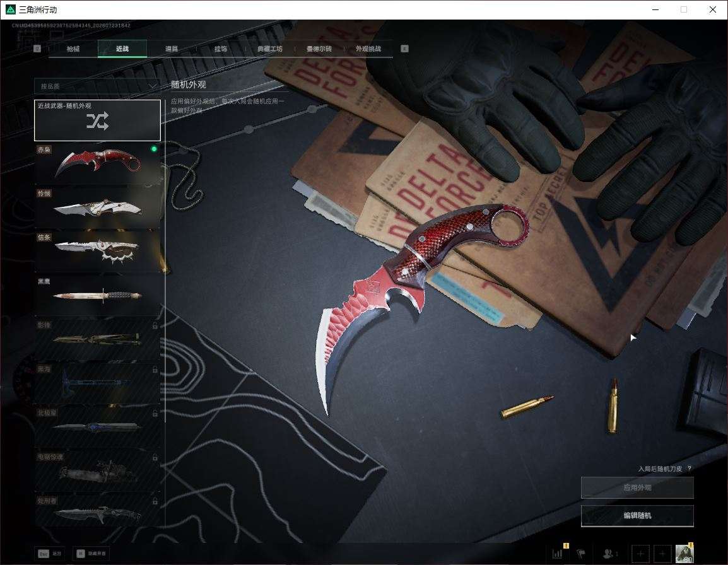Image resolution: width=728 pixels, height=565 pixels.
Task: Open the flag icon in bottom bar
Action: 581,554
